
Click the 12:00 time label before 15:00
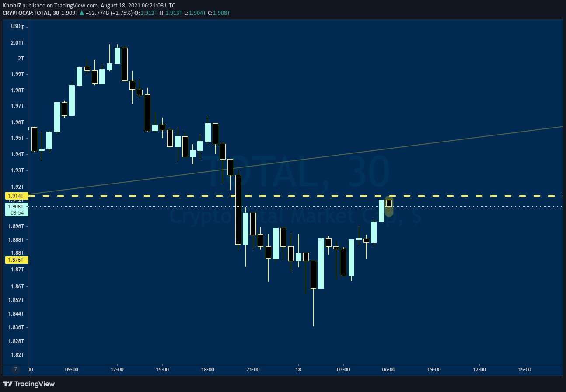click(117, 370)
